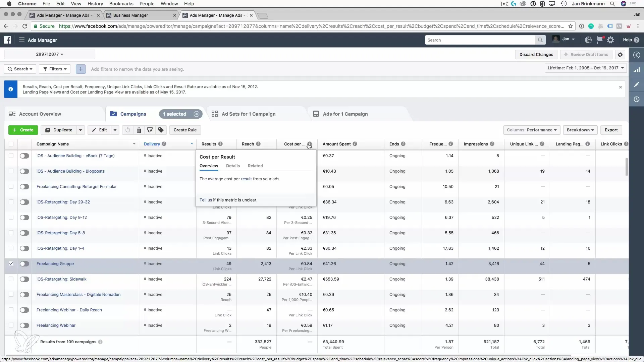Click the Ads Manager search field
Screen dimensions: 644x362
[x=480, y=40]
